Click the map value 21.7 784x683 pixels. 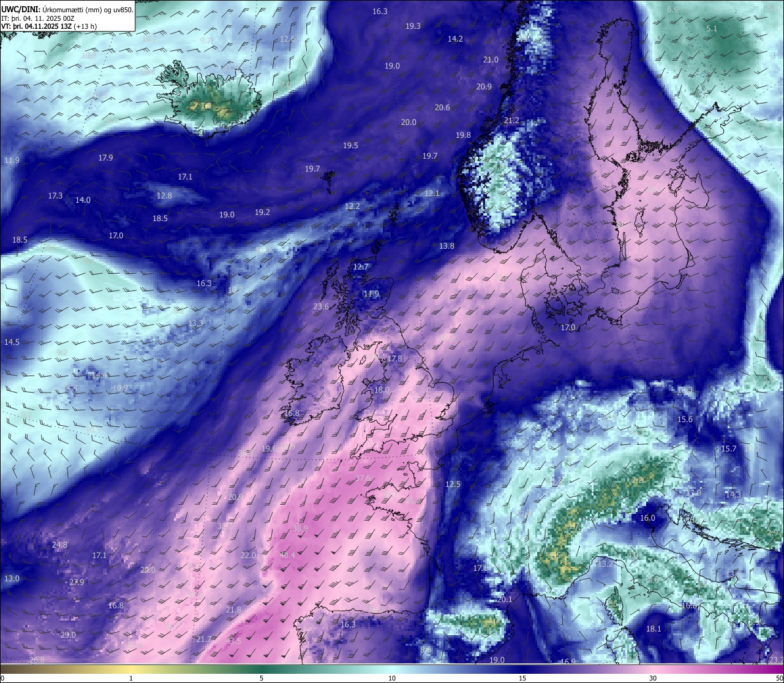204,639
